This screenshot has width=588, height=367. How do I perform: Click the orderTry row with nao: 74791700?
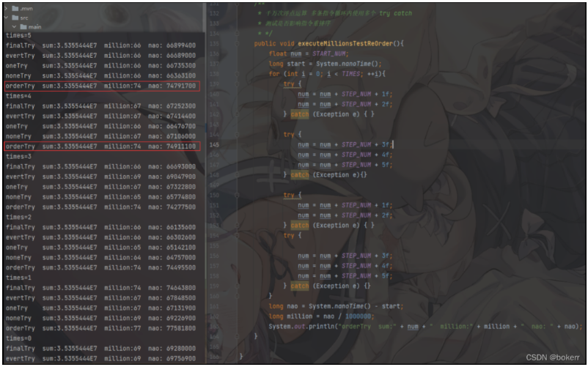click(102, 86)
